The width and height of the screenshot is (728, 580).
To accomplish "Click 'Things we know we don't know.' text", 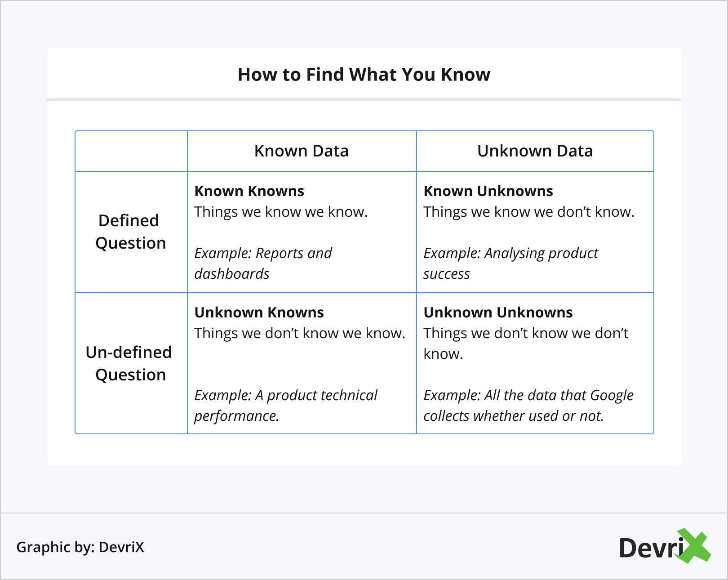I will pos(529,212).
